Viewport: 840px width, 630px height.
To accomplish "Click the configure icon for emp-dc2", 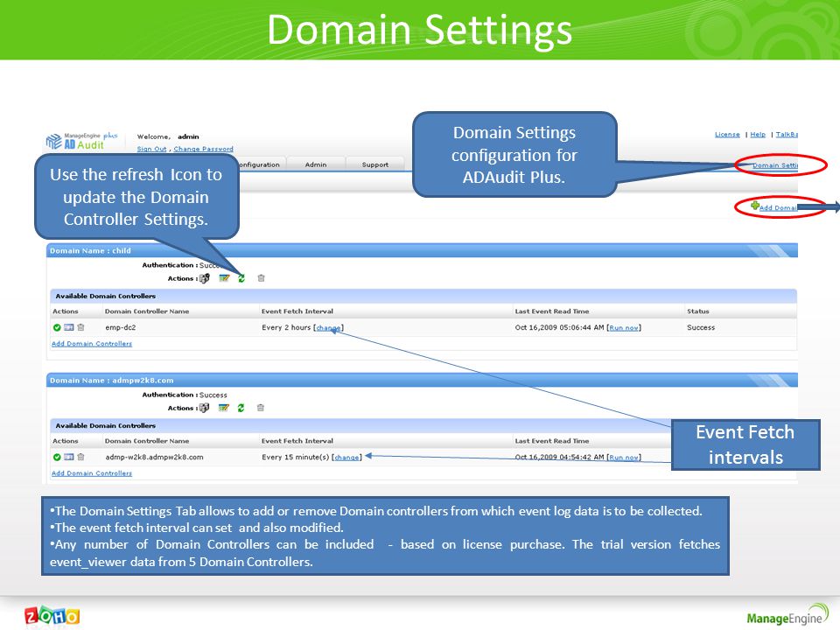I will coord(68,327).
